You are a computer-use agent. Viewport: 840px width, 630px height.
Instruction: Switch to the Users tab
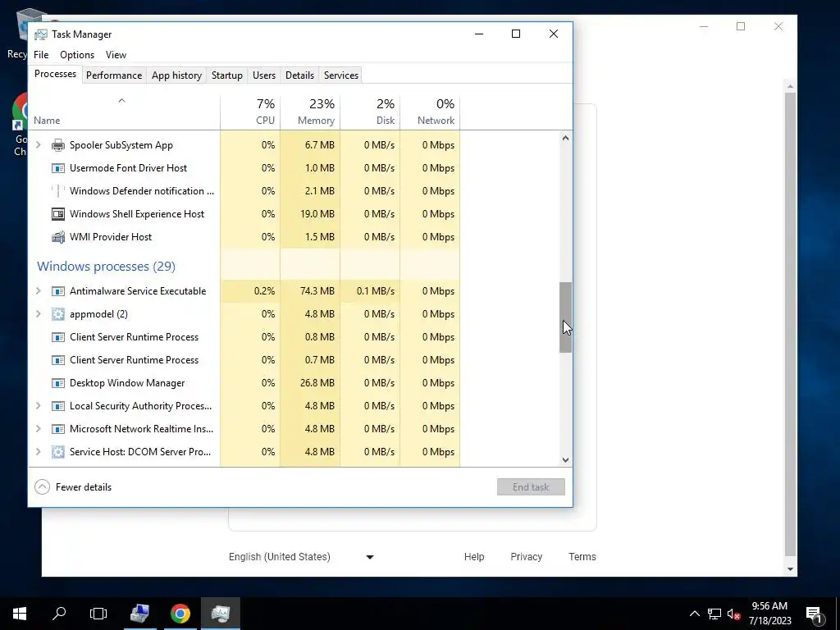pyautogui.click(x=264, y=75)
